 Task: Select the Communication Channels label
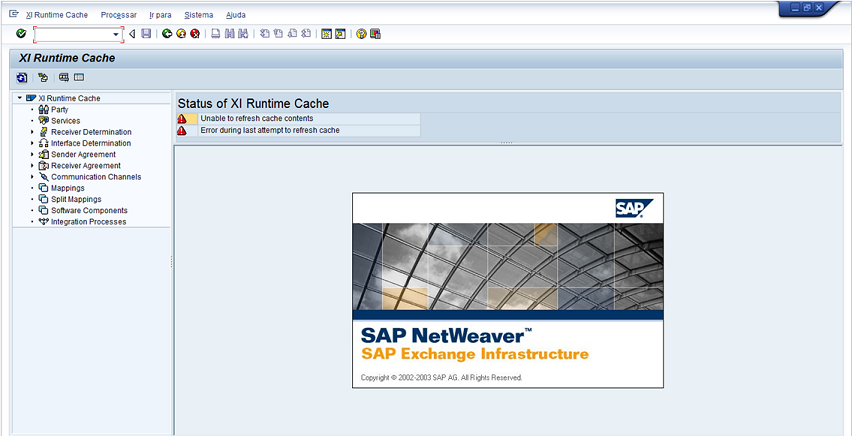96,177
